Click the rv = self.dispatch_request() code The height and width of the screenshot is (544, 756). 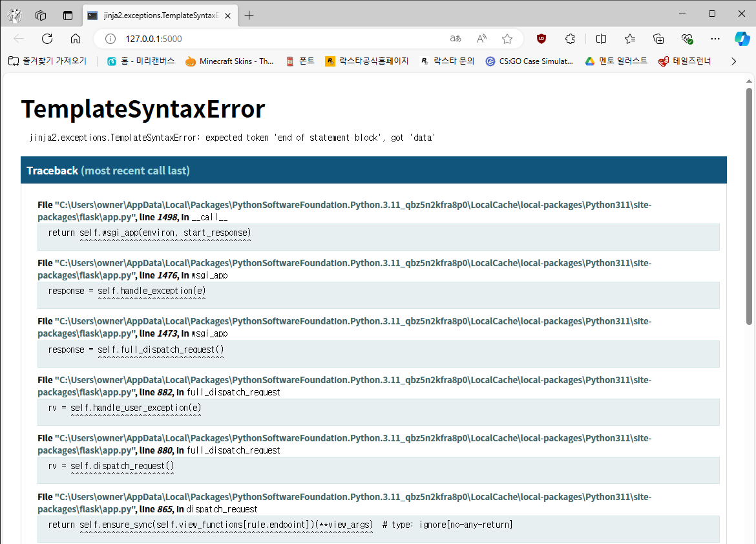(111, 466)
